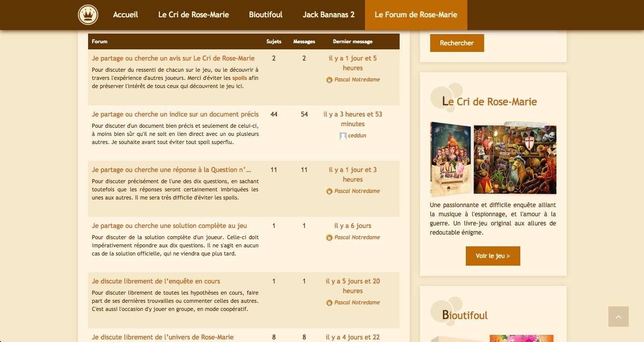Click the messages count '54' in the indice row
Image resolution: width=644 pixels, height=342 pixels.
click(x=304, y=115)
